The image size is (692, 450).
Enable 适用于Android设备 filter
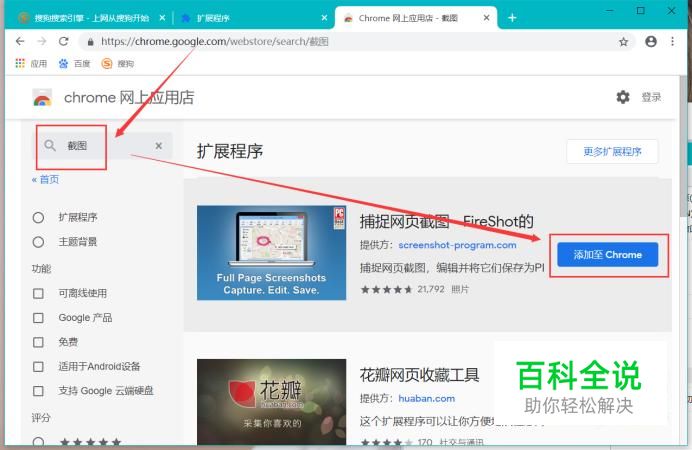coord(38,367)
